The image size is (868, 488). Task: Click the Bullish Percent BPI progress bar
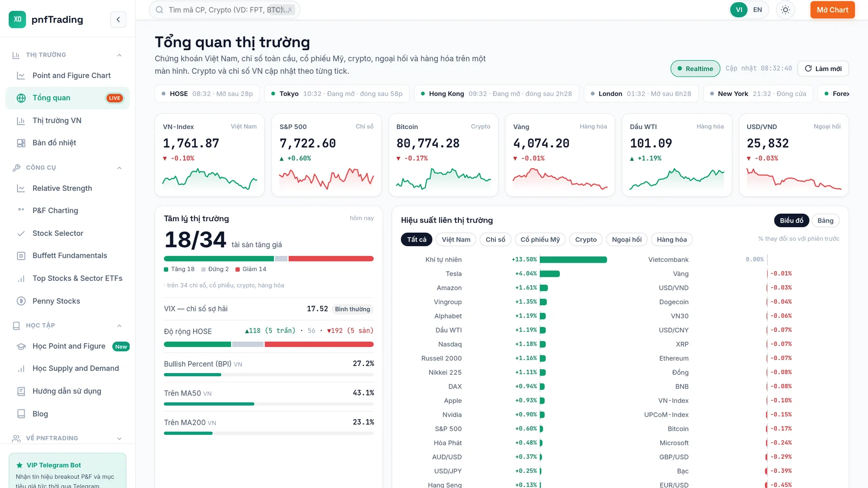tap(269, 375)
